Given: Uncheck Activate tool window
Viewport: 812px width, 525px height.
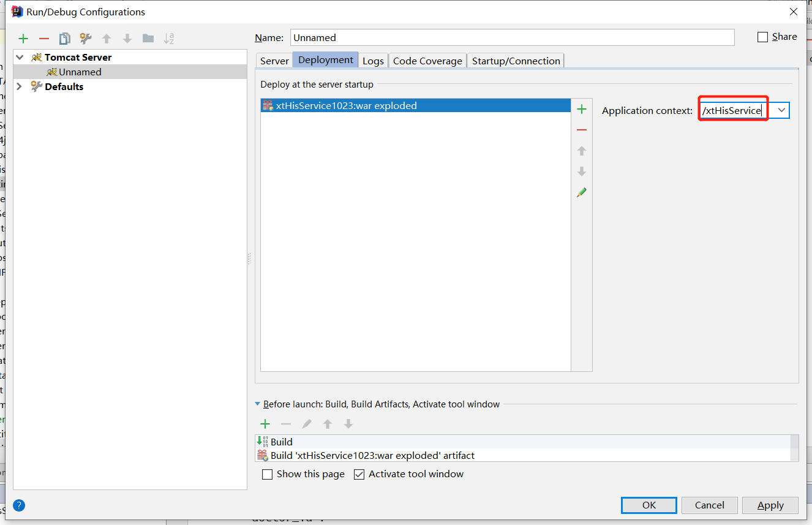Looking at the screenshot, I should point(359,474).
